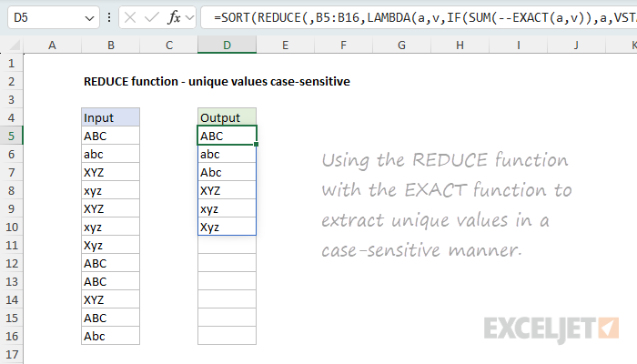637x364 pixels.
Task: Select column B header
Action: pyautogui.click(x=110, y=45)
